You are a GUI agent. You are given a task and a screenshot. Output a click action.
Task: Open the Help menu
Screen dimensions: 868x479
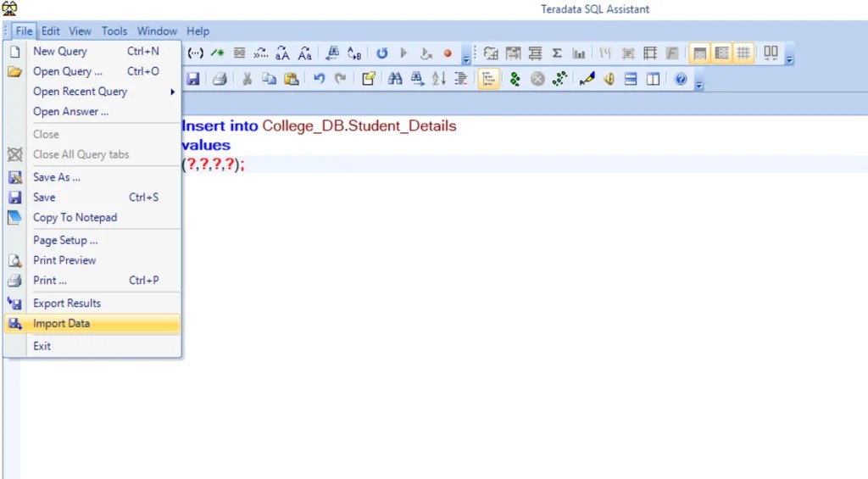198,31
